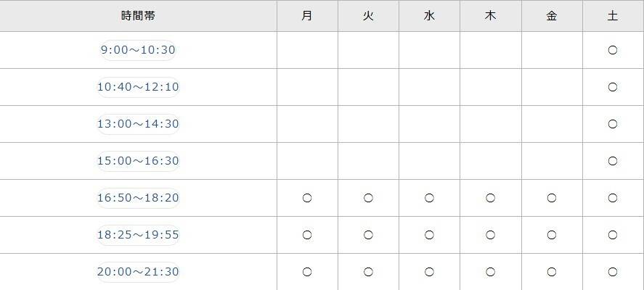Image resolution: width=644 pixels, height=290 pixels.
Task: Select the 18:25～19:55 time slot
Action: tap(138, 235)
